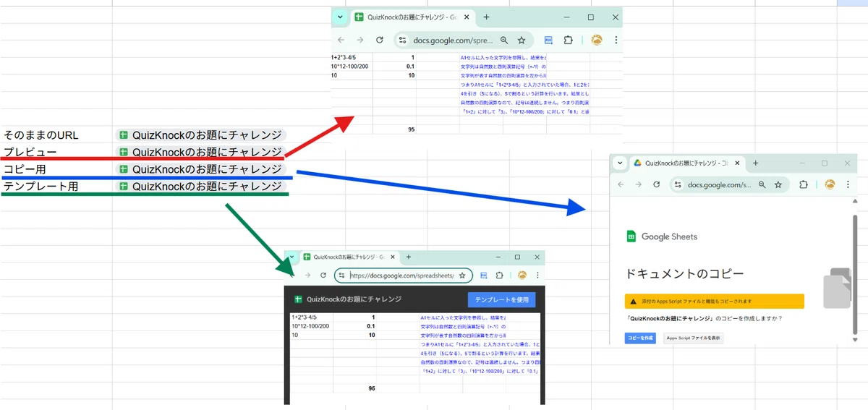The width and height of the screenshot is (868, 410).
Task: Reload the page in the preview window
Action: click(x=379, y=40)
